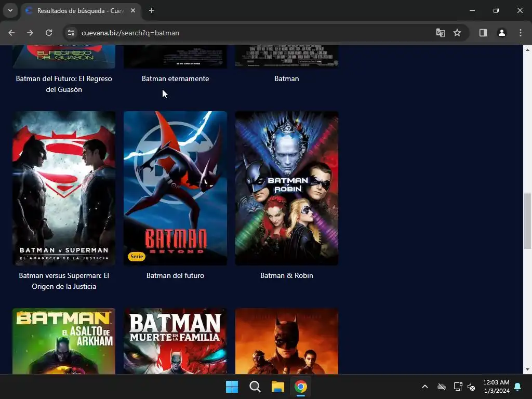The width and height of the screenshot is (532, 399).
Task: Click the yellow Serie badge
Action: coord(137,257)
